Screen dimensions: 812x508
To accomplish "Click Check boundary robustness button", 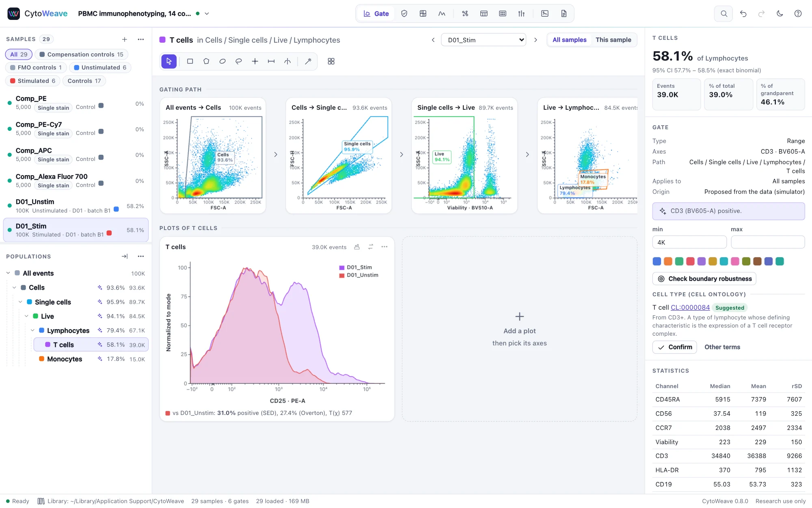I will pyautogui.click(x=704, y=279).
